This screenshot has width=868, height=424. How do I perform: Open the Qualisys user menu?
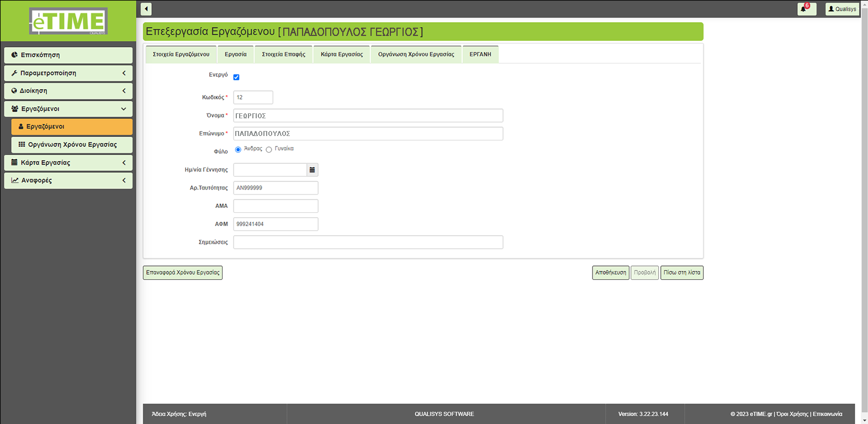click(842, 9)
